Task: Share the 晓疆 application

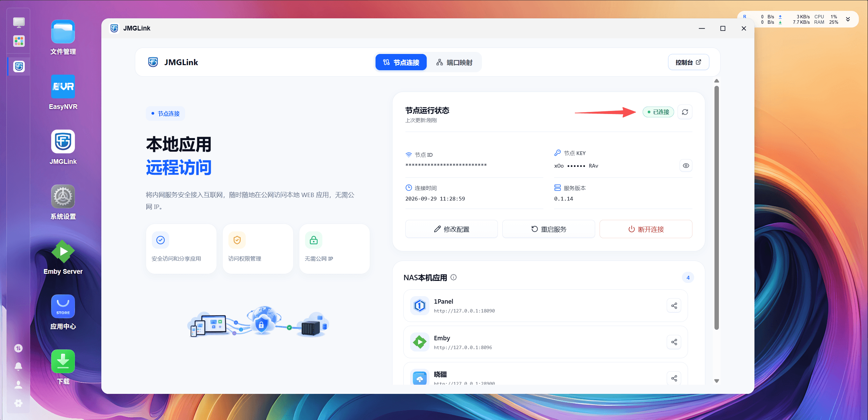Action: 674,378
